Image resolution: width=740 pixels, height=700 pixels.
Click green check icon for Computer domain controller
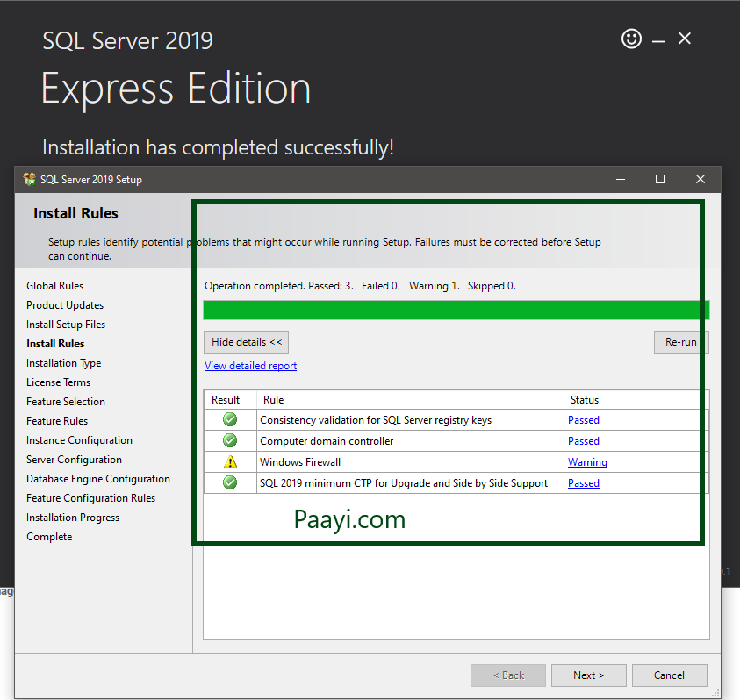(229, 440)
